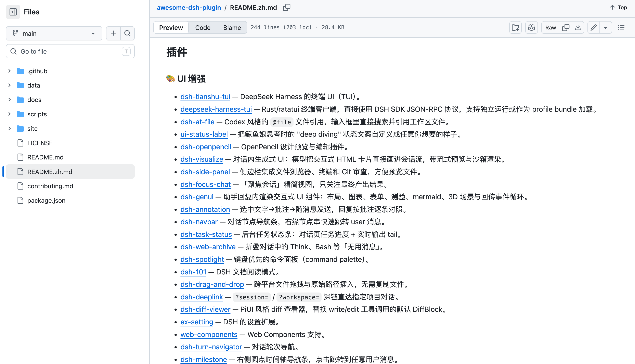Click the .github folder icon

pos(20,71)
